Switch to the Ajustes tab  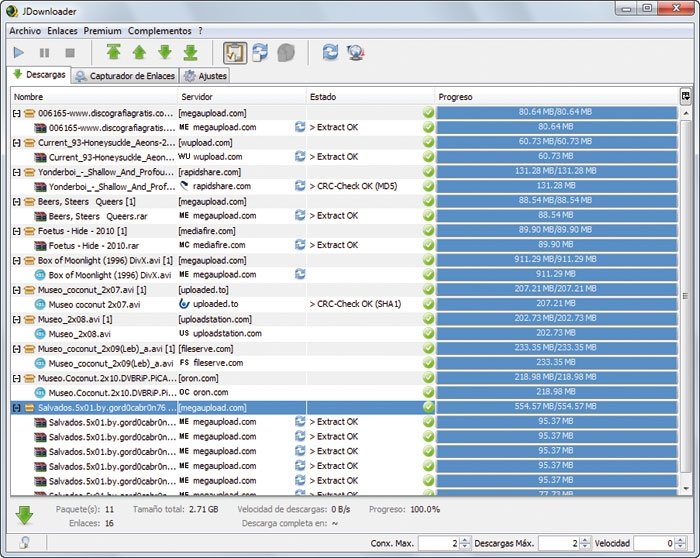click(205, 76)
